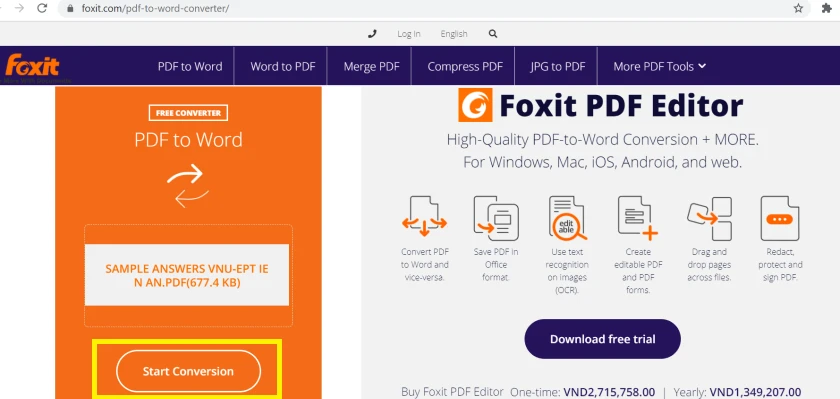Image resolution: width=840 pixels, height=399 pixels.
Task: Click the Foxit PDF Editor logo icon
Action: click(475, 105)
